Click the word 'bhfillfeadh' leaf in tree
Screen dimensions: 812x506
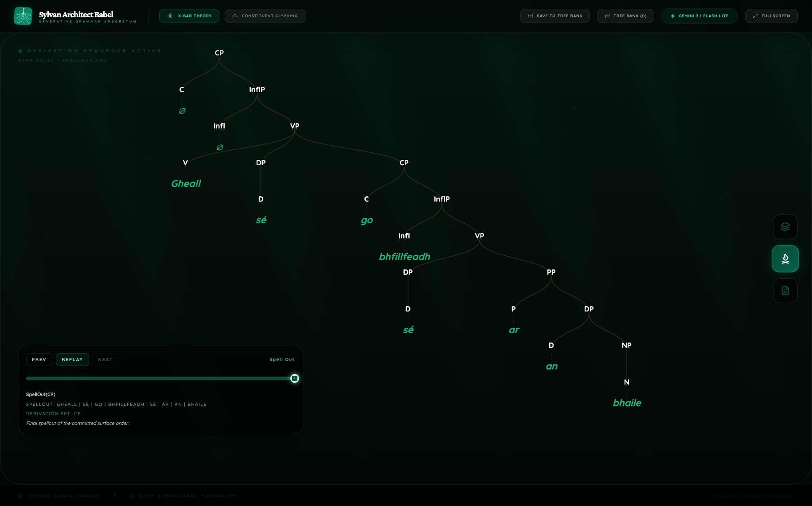pyautogui.click(x=404, y=257)
